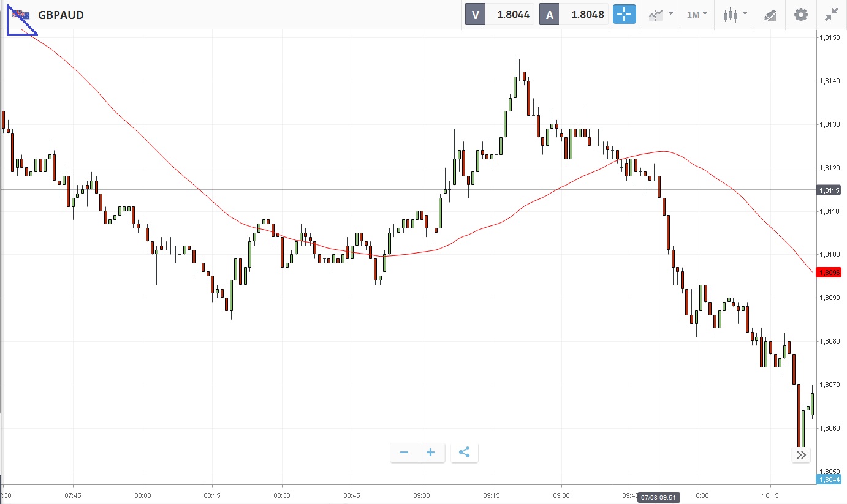Open chart settings gear
Viewport: 847px width, 504px height.
click(x=801, y=15)
